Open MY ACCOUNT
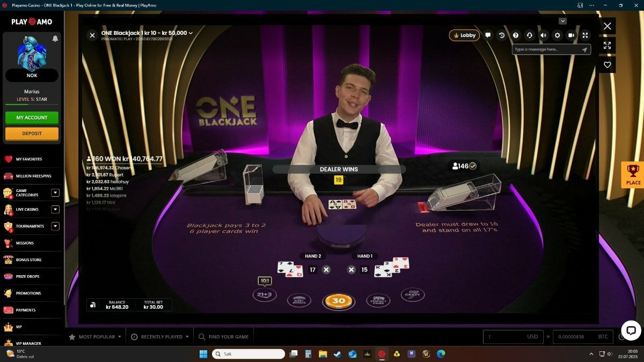644x362 pixels. point(32,117)
